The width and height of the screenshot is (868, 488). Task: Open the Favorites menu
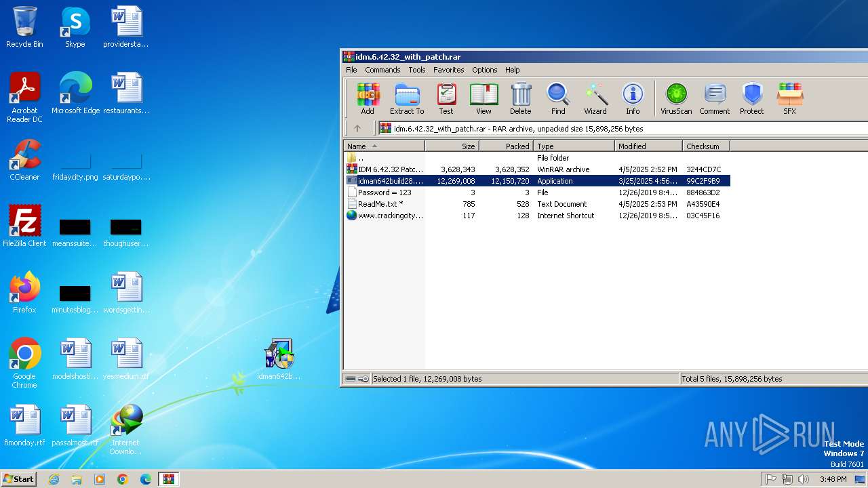click(x=449, y=70)
